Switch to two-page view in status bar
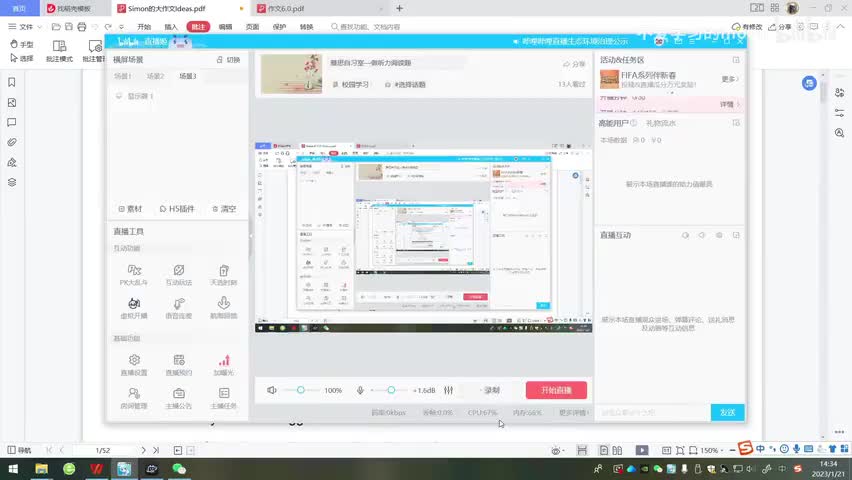This screenshot has height=480, width=852. pyautogui.click(x=617, y=450)
